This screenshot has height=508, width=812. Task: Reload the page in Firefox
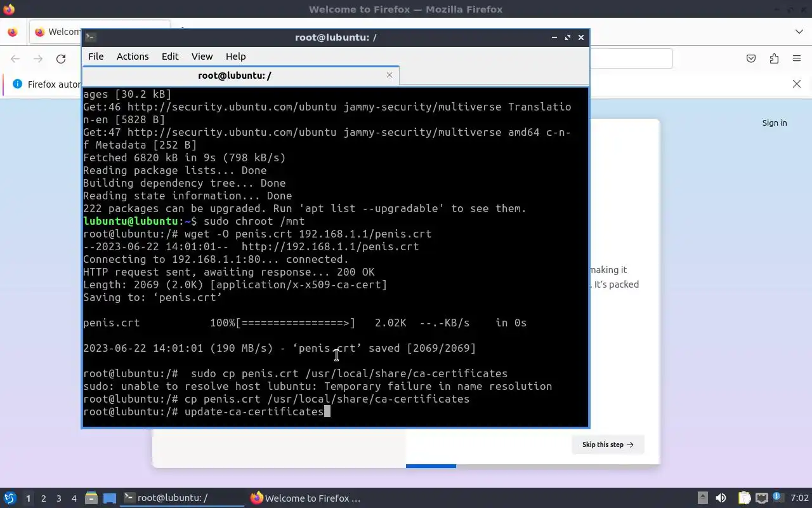point(61,58)
